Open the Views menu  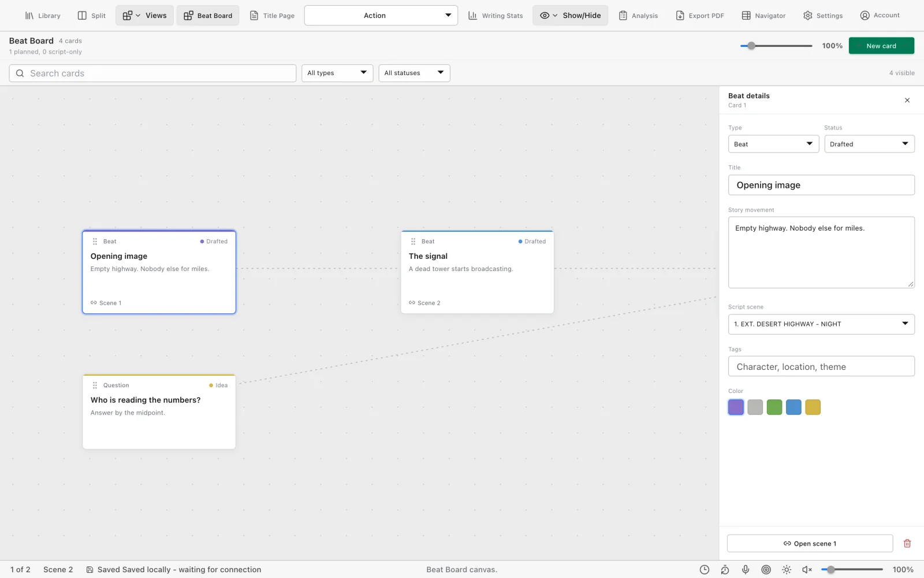point(144,16)
